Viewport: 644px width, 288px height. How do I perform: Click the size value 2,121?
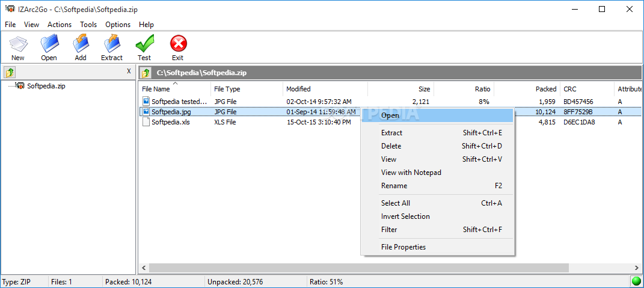click(x=421, y=102)
